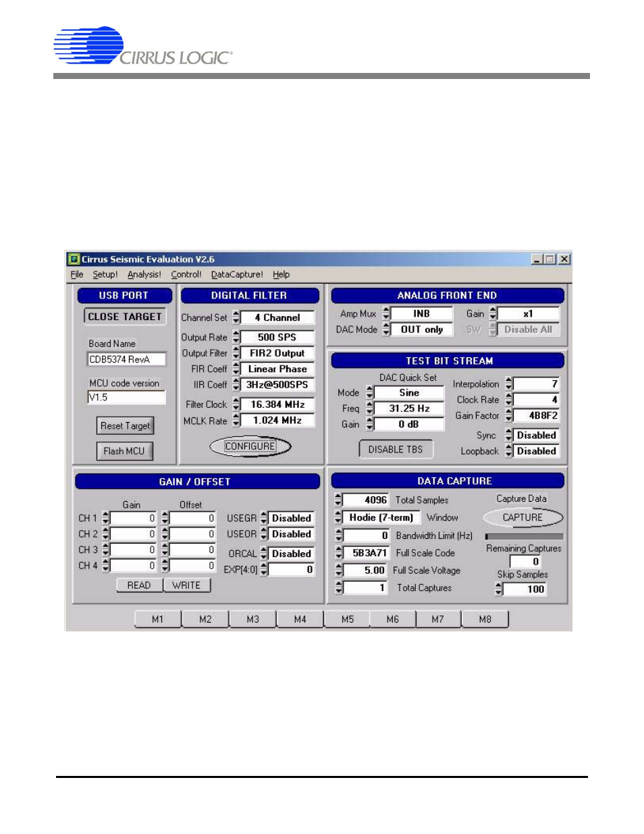This screenshot has height=834, width=644.
Task: Click the DISABLE TBS button
Action: click(x=396, y=450)
